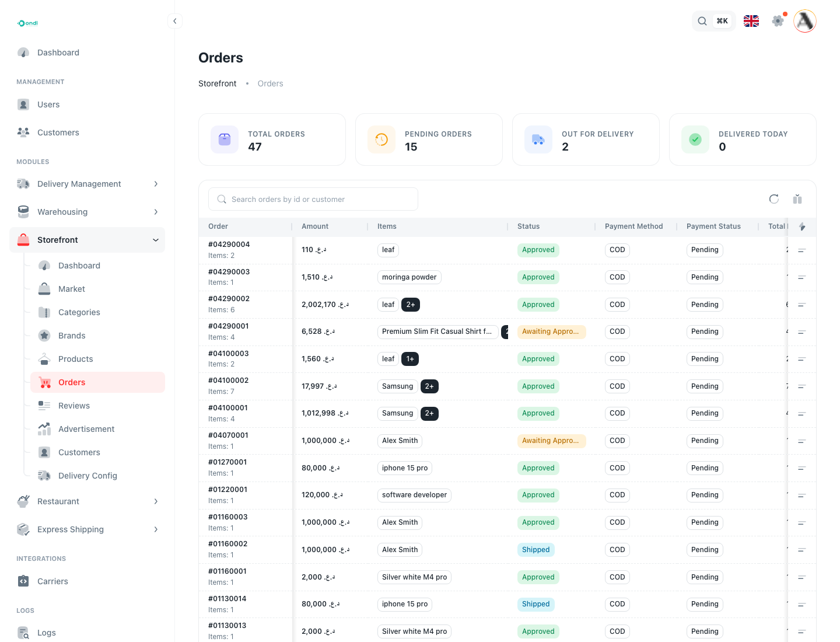Open the Users page
840x642 pixels.
[87, 104]
